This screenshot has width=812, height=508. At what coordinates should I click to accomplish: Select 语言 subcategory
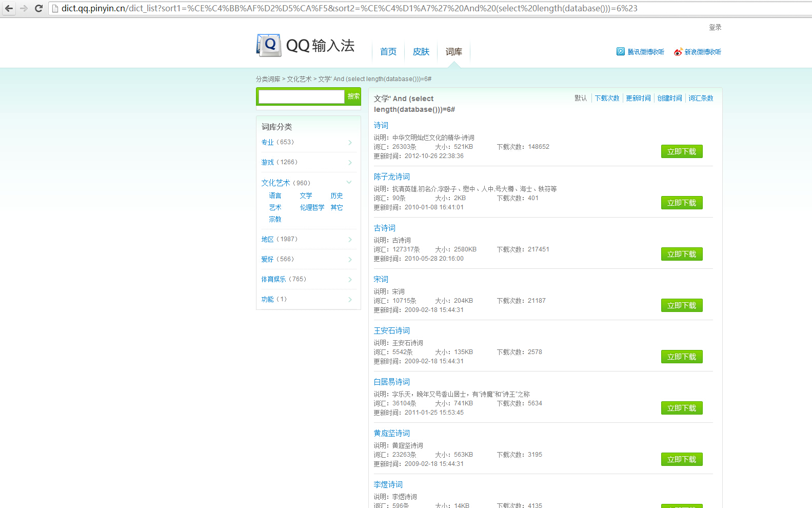click(x=275, y=196)
